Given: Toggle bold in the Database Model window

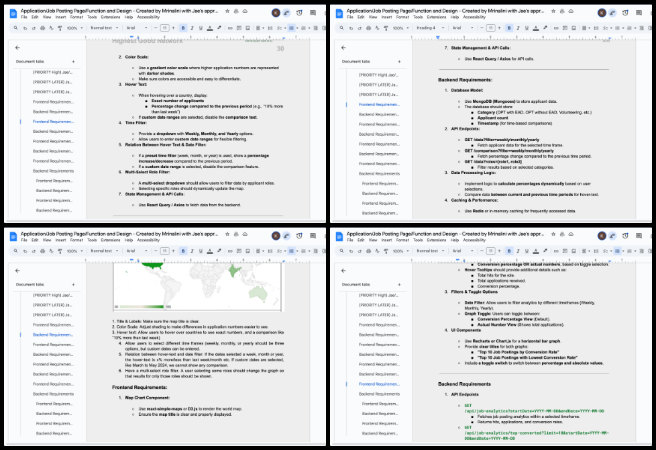Looking at the screenshot, I should point(509,28).
